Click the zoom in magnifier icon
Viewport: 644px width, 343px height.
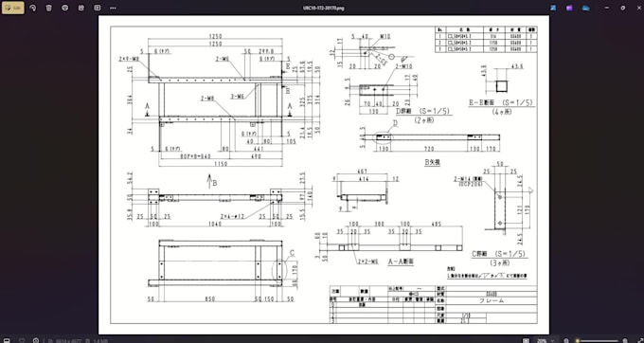coord(625,340)
